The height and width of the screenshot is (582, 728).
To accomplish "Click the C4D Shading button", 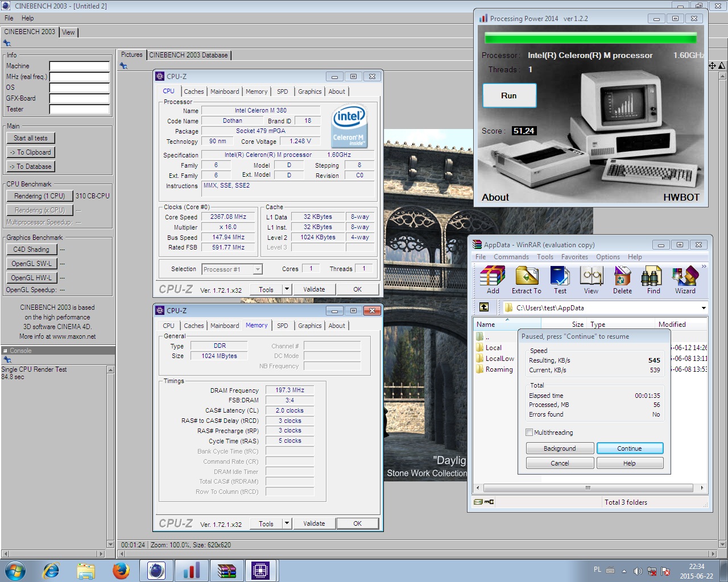I will [x=31, y=250].
